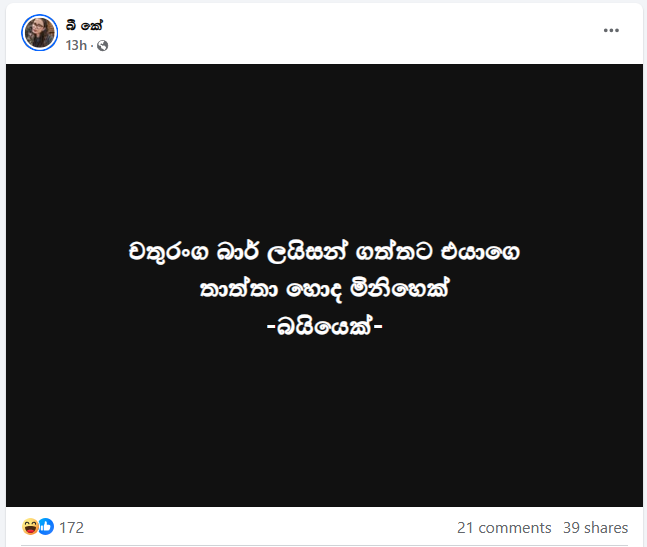Open the 39 shares link
Image resolution: width=647 pixels, height=547 pixels.
pyautogui.click(x=595, y=528)
